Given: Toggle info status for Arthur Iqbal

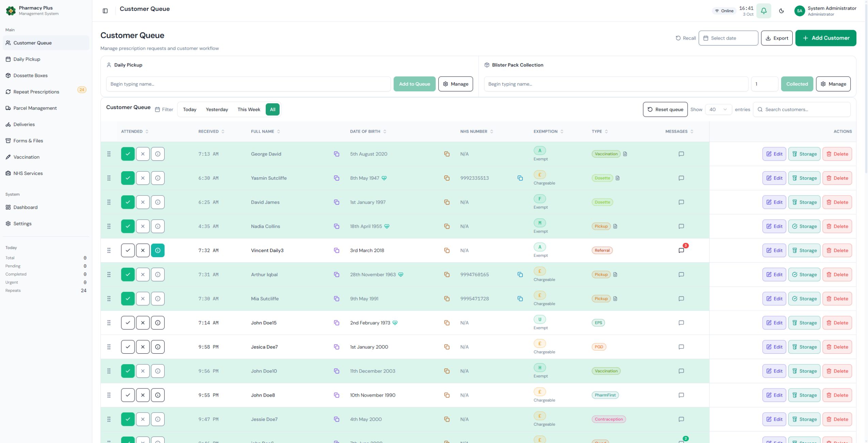Looking at the screenshot, I should (x=158, y=275).
